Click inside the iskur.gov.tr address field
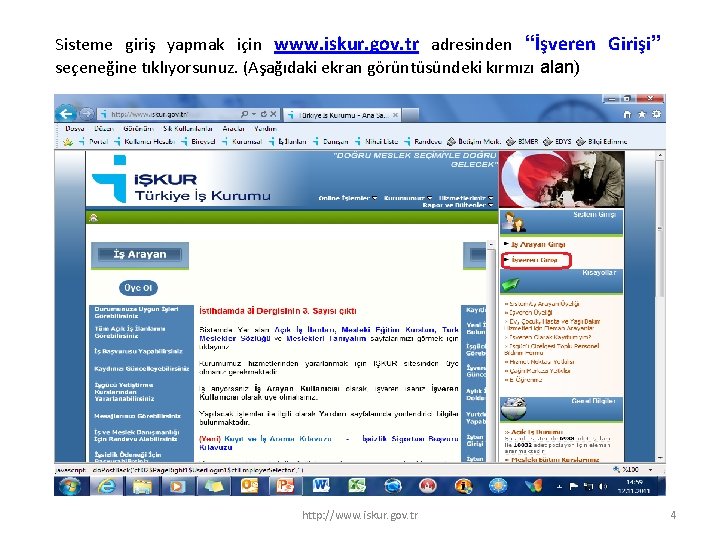The width and height of the screenshot is (720, 540). click(x=170, y=114)
